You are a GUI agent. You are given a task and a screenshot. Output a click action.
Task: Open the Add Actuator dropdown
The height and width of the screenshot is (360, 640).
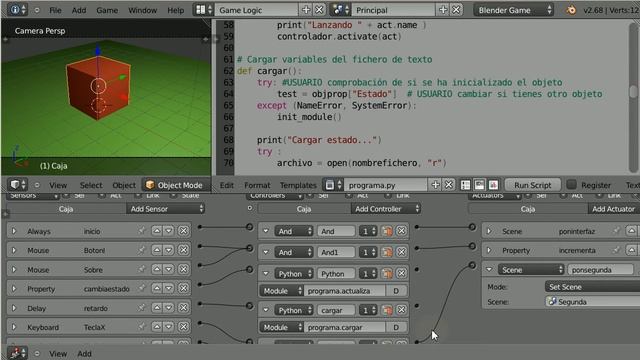coord(613,209)
